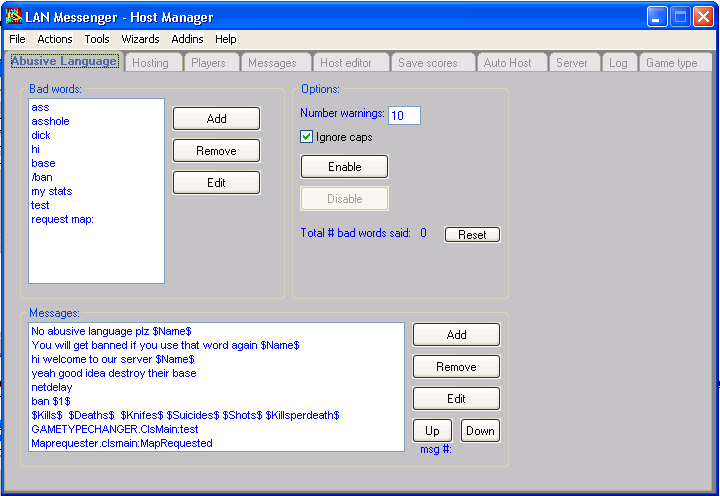Open the Auto Host tab

(511, 63)
